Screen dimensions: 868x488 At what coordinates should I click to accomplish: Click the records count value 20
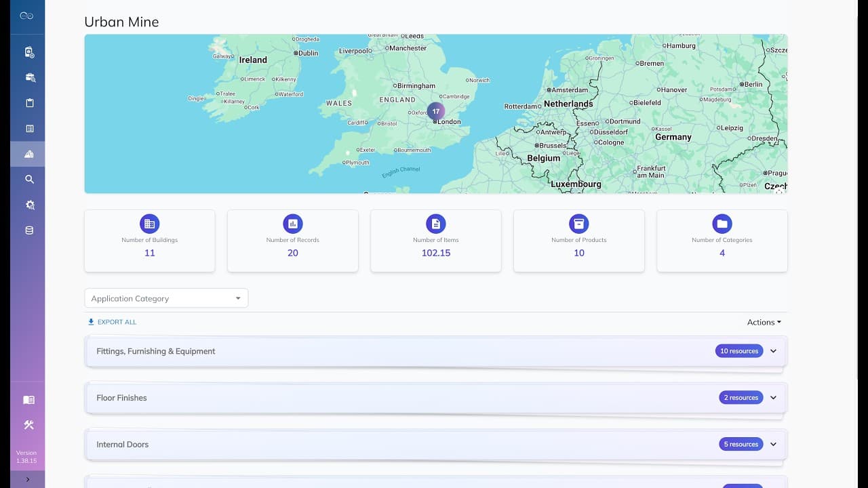pyautogui.click(x=293, y=253)
